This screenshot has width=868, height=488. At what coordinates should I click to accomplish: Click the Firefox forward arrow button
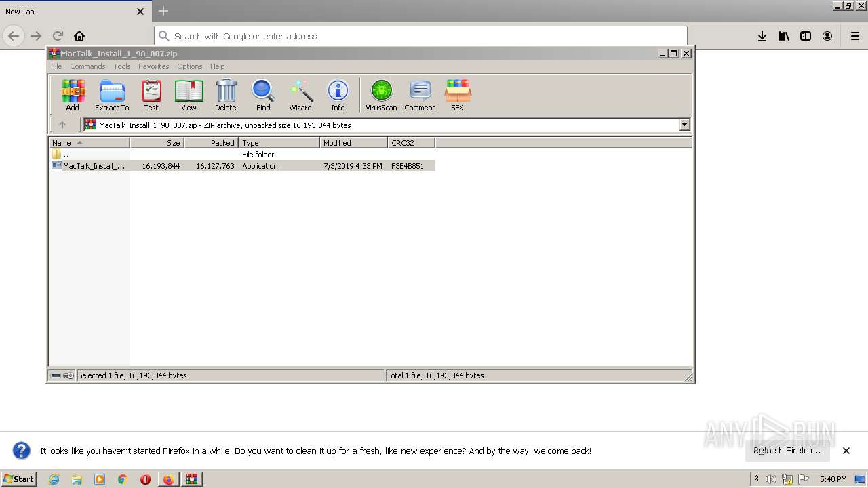36,36
